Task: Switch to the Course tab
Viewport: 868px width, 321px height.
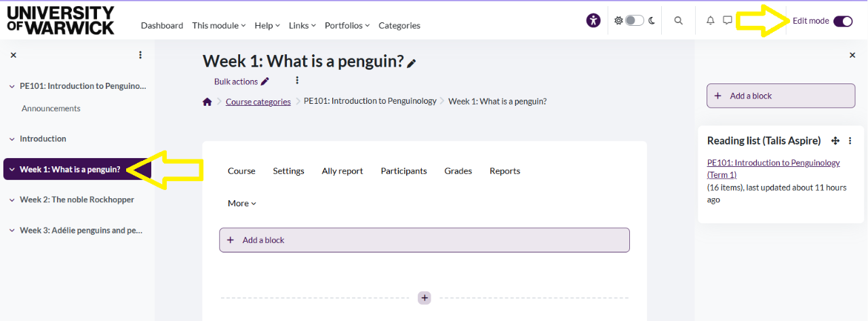Action: point(241,171)
